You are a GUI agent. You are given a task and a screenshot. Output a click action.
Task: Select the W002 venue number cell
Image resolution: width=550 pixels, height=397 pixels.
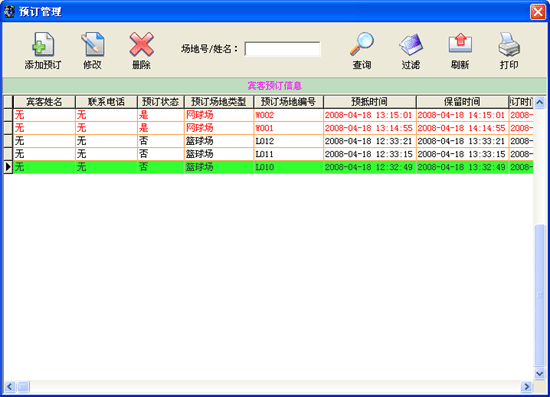(x=288, y=115)
